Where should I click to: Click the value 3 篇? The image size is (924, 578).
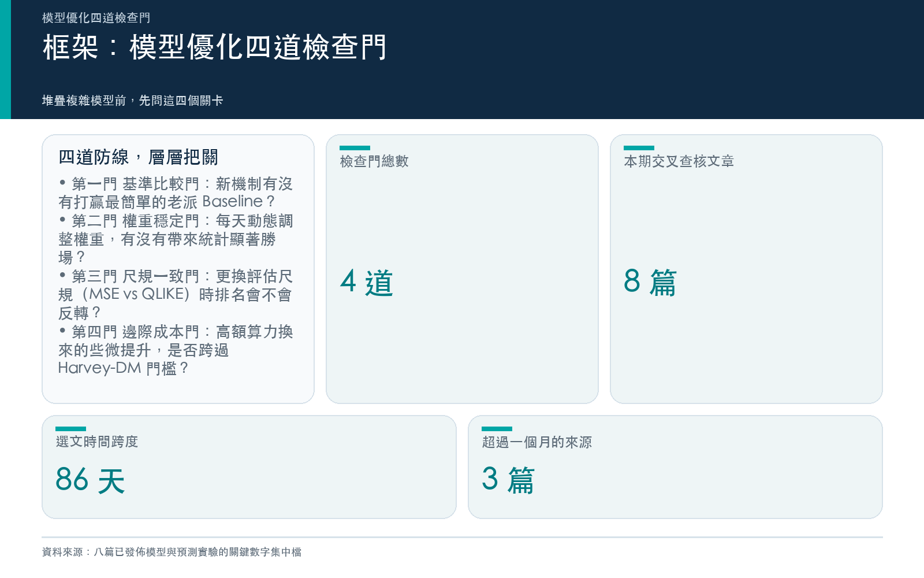(508, 480)
